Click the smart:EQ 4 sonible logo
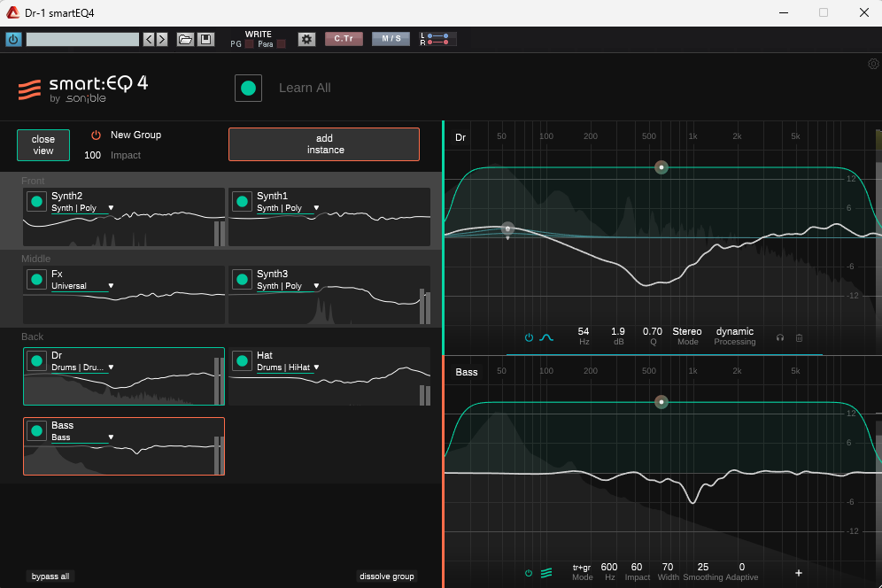This screenshot has height=588, width=882. pos(83,89)
